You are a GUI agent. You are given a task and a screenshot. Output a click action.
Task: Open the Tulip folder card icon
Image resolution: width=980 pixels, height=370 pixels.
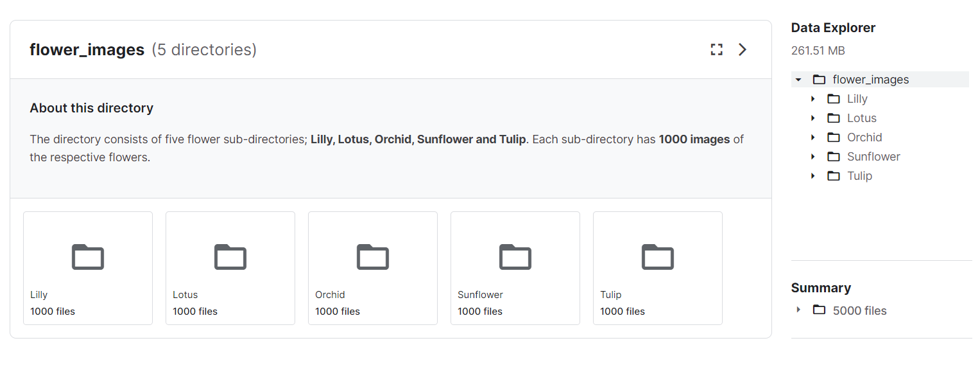point(658,257)
